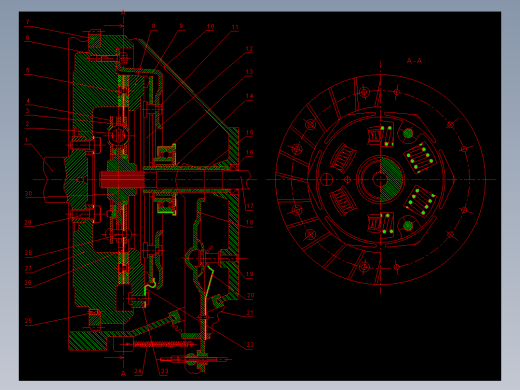The height and width of the screenshot is (390, 520).
Task: Click part number 7 callout label
Action: pos(28,22)
